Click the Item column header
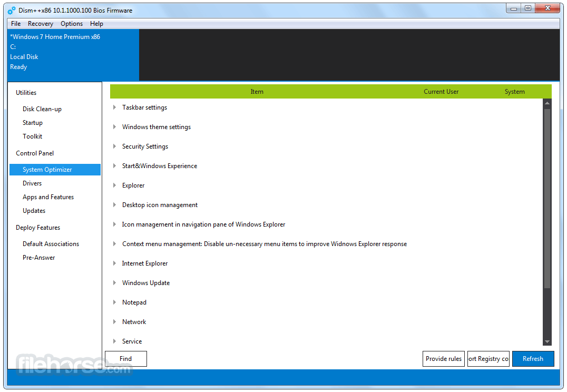 257,92
